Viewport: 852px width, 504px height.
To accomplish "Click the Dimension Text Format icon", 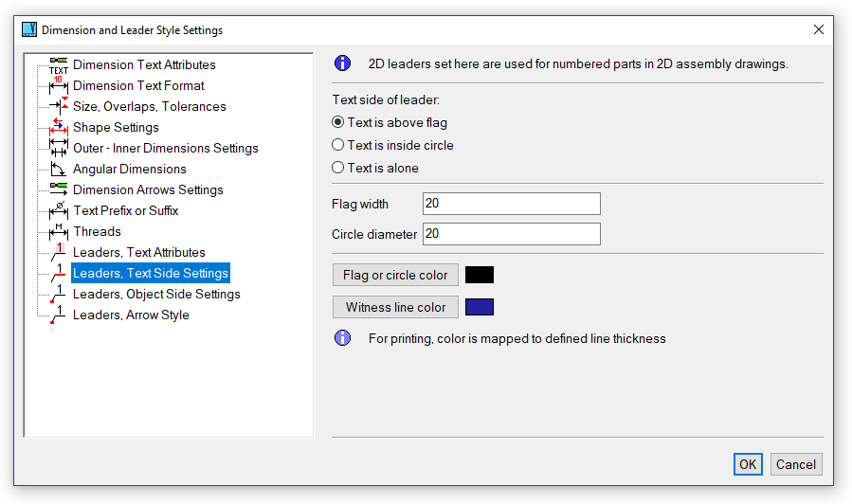I will tap(59, 86).
